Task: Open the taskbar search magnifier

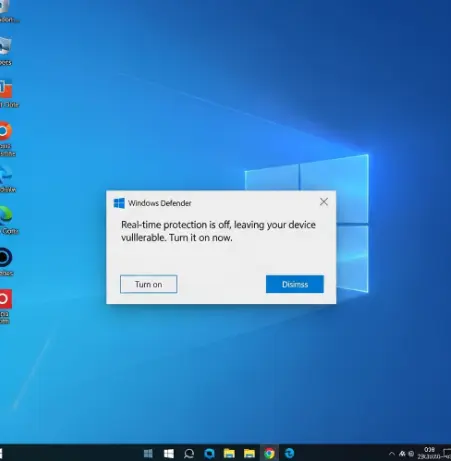Action: [189, 453]
